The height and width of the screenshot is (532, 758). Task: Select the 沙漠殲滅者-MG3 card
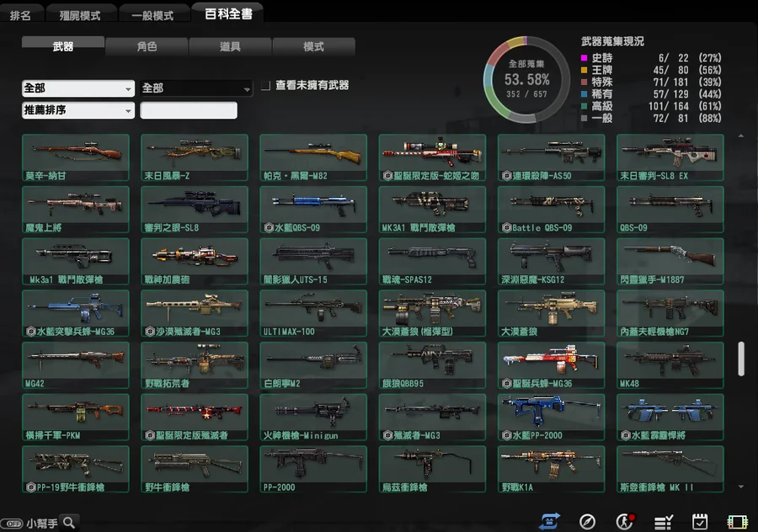coord(195,314)
